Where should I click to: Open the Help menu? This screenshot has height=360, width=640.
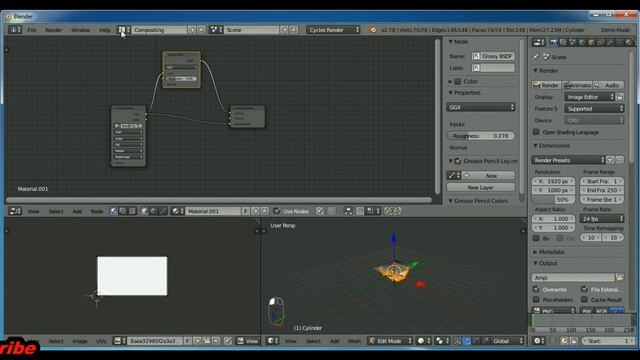pyautogui.click(x=105, y=30)
